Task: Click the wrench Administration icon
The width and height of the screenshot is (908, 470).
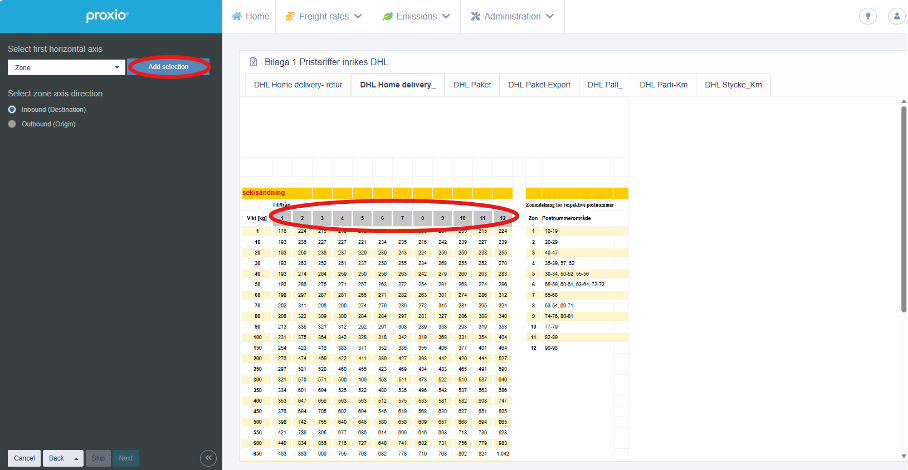Action: tap(475, 16)
